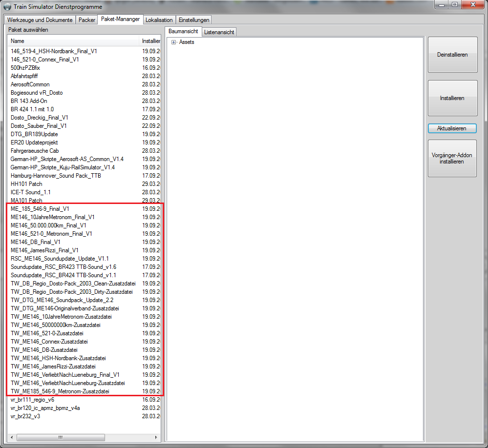
Task: Select TW_ME146_VerliebtNachLueneburg_Final_V1 package
Action: click(x=65, y=375)
